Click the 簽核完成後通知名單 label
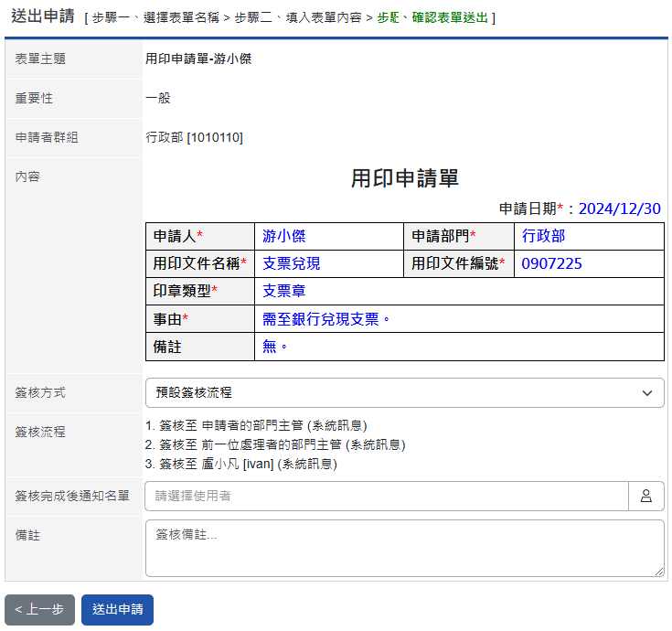 [x=72, y=496]
